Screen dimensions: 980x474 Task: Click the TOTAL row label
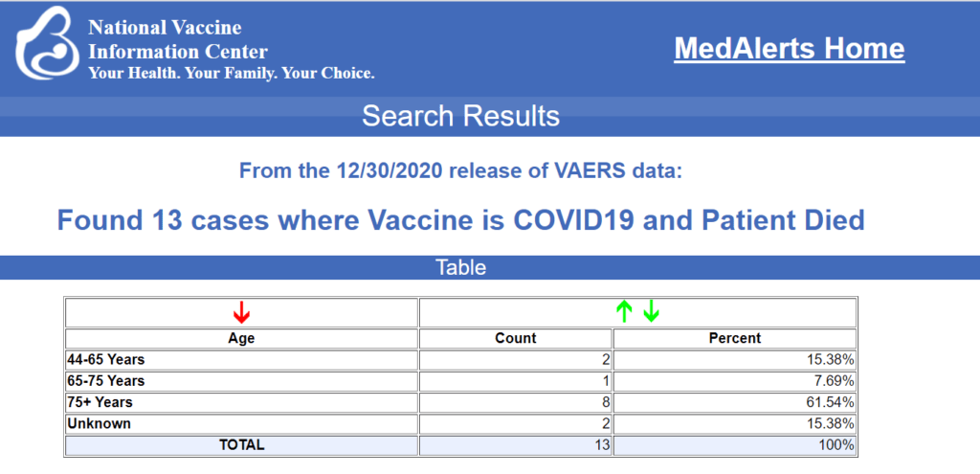(x=241, y=445)
